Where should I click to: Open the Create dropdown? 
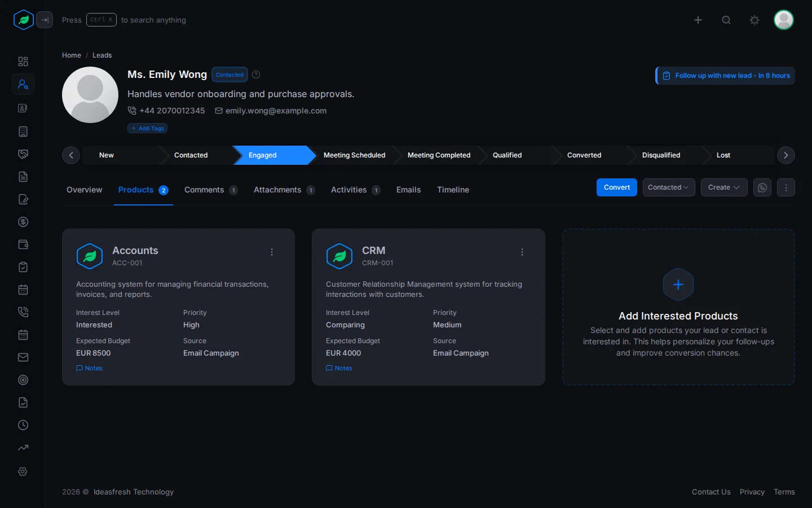724,187
